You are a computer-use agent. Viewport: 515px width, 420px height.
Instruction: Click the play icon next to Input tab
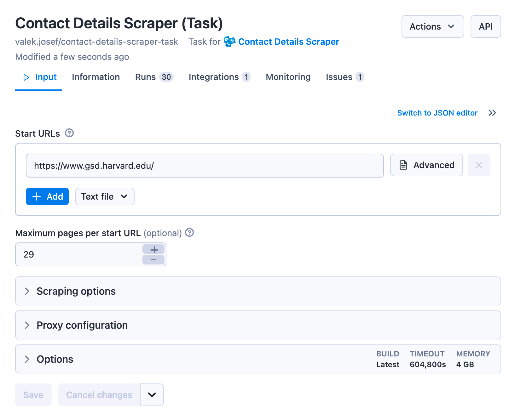click(26, 77)
